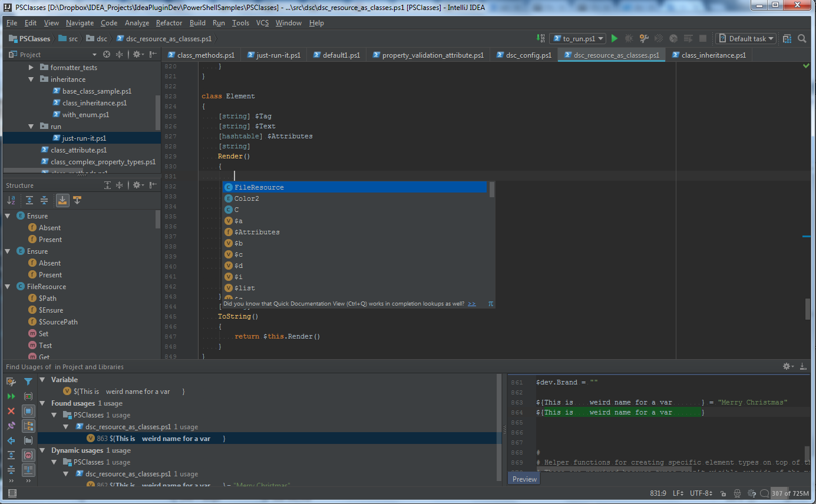Sort Structure view alphabetically
This screenshot has width=816, height=504.
(x=11, y=201)
